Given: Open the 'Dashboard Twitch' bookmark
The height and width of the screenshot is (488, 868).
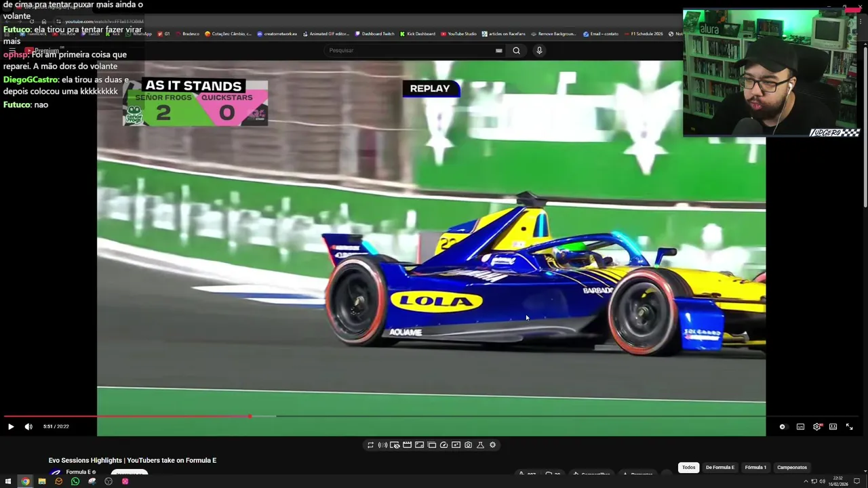Looking at the screenshot, I should click(375, 34).
